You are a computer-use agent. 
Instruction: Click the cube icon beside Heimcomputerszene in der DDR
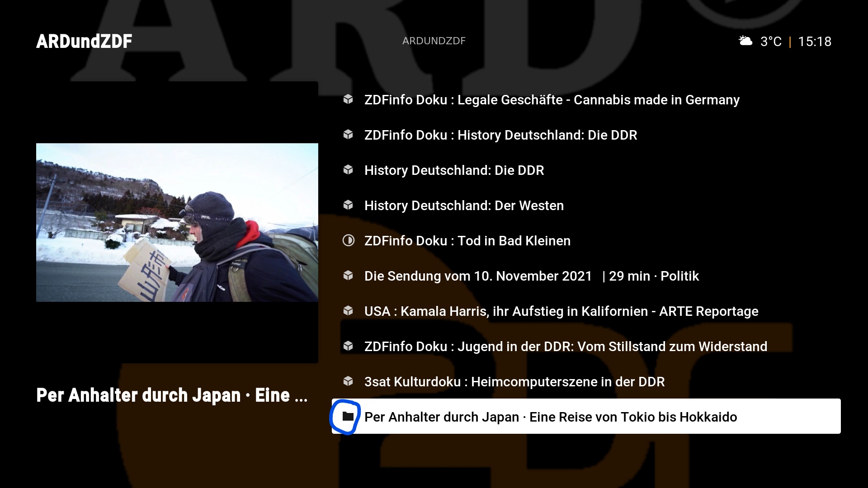pyautogui.click(x=348, y=381)
